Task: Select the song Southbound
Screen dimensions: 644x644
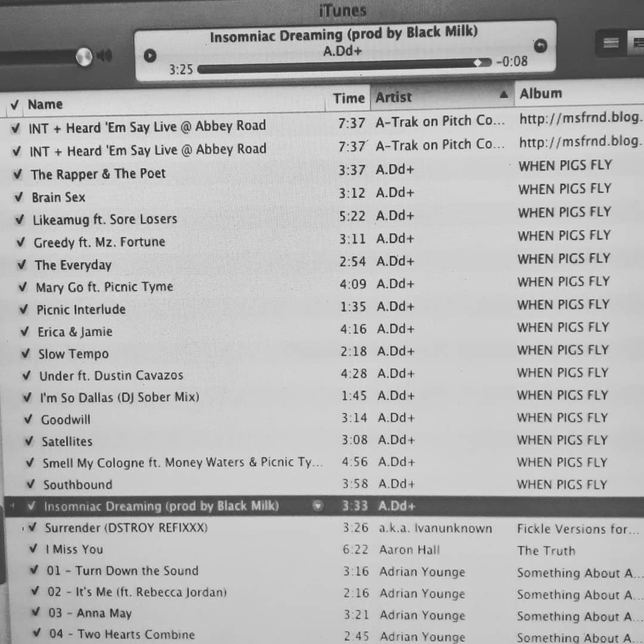Action: (x=78, y=484)
